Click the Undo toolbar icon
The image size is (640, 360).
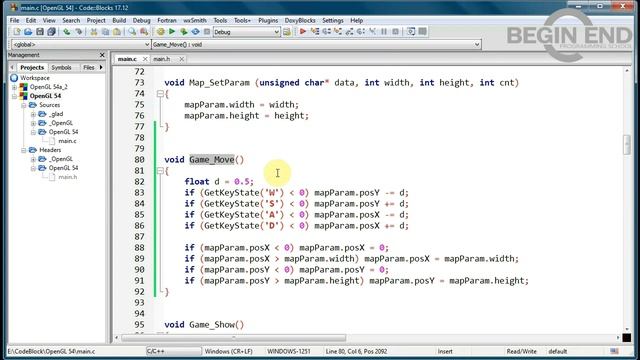click(67, 32)
